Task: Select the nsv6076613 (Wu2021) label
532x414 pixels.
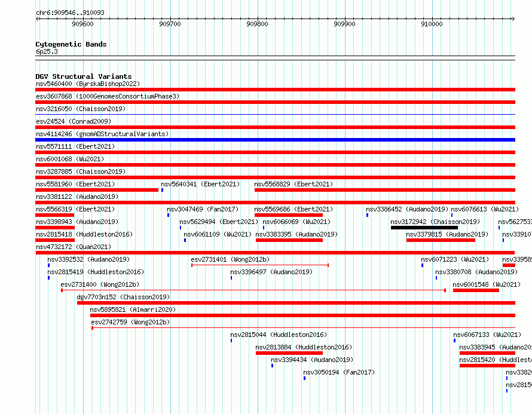Action: coord(485,209)
